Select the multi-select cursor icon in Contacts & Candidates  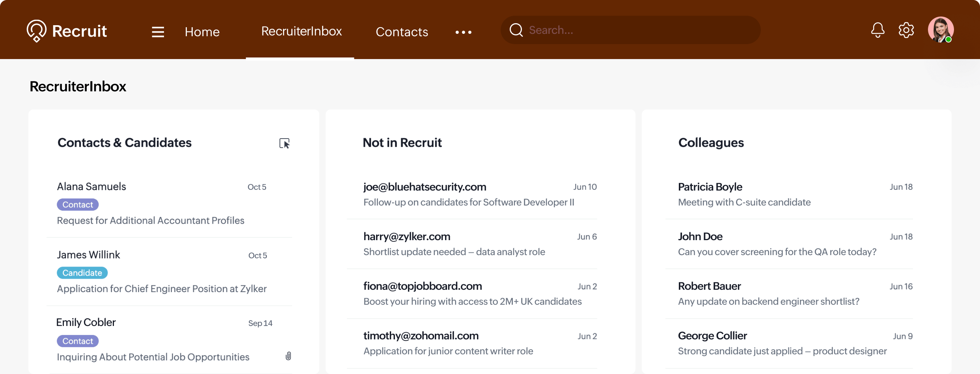285,143
